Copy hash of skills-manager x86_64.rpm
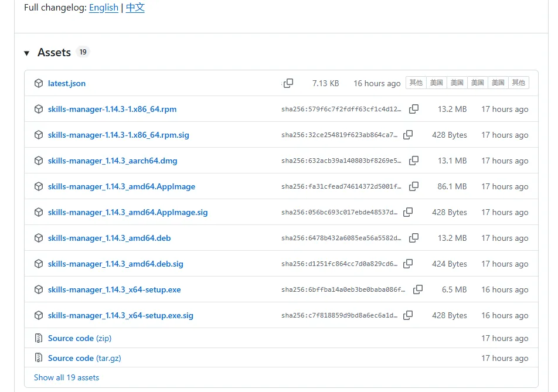The width and height of the screenshot is (558, 392). 414,109
